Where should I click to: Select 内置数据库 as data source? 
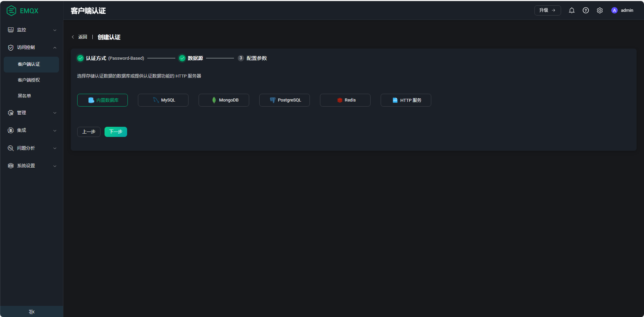tap(103, 100)
